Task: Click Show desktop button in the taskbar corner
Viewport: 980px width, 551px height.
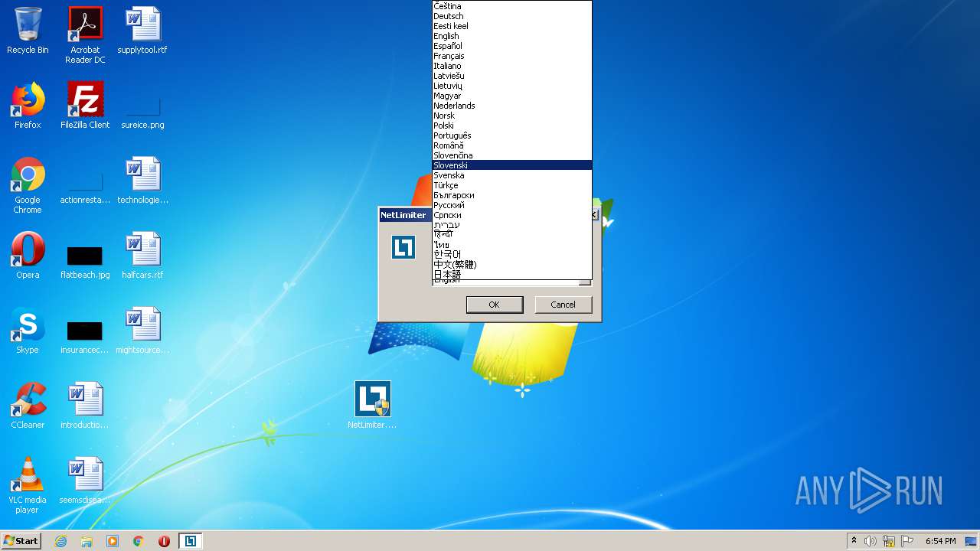Action: coord(972,541)
